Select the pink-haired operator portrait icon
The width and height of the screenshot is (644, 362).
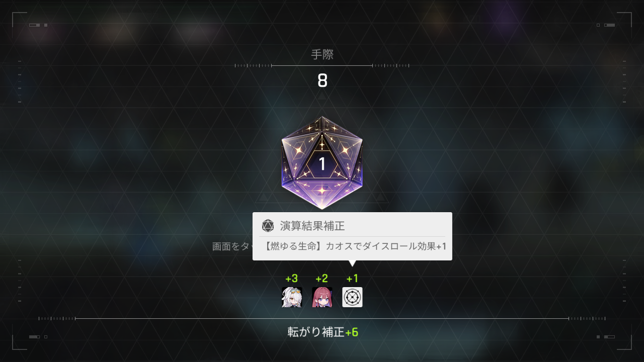[x=322, y=297]
